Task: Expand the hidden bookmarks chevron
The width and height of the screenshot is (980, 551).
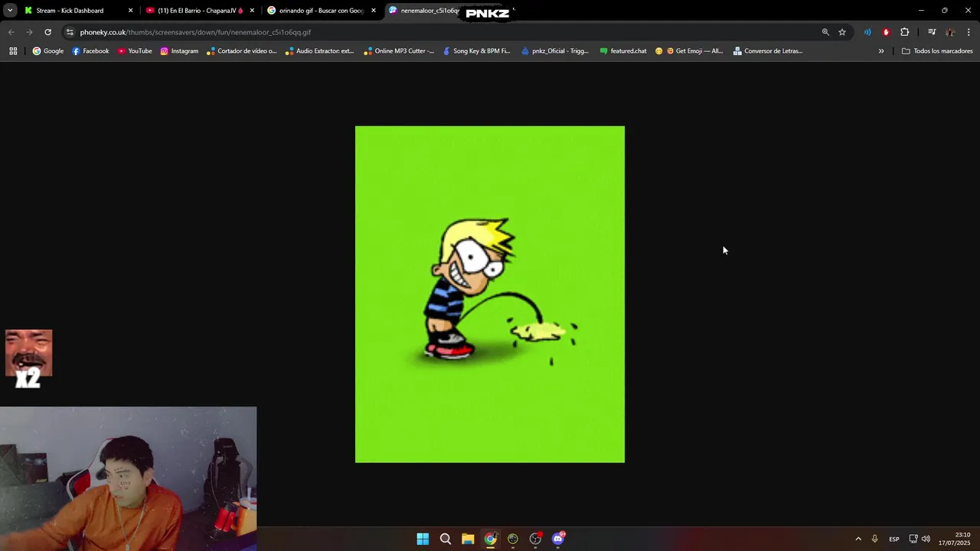Action: point(881,51)
